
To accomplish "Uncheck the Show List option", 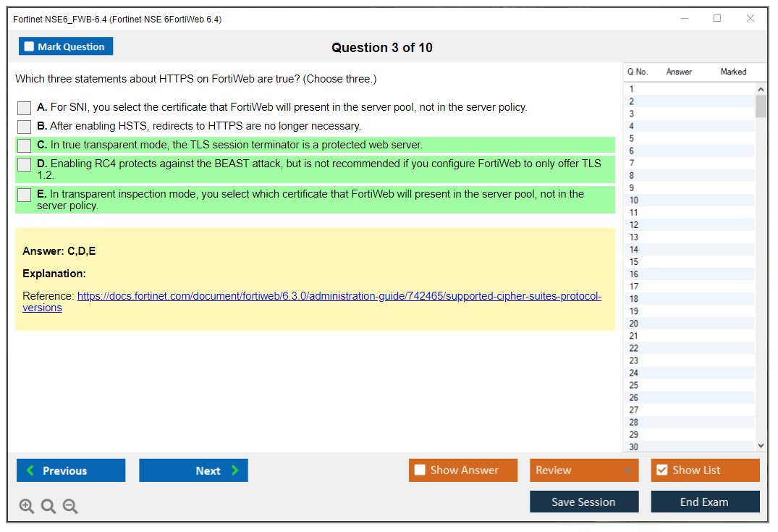I will [661, 470].
